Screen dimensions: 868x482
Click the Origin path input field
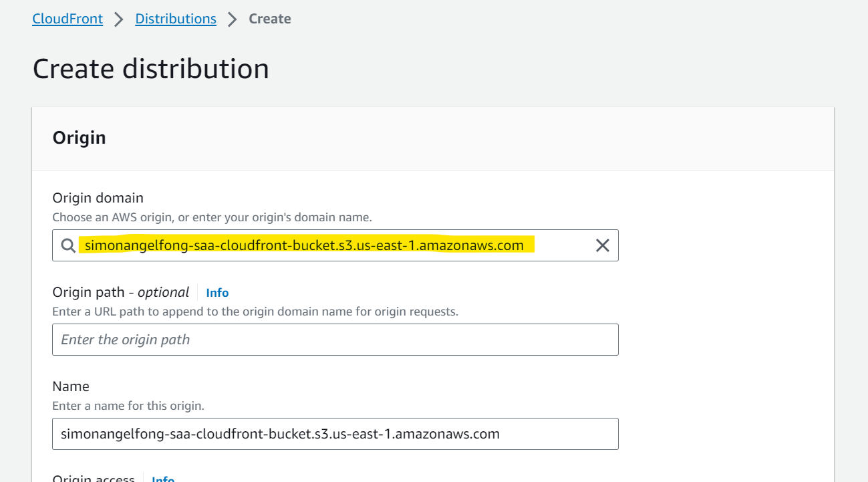coord(335,340)
